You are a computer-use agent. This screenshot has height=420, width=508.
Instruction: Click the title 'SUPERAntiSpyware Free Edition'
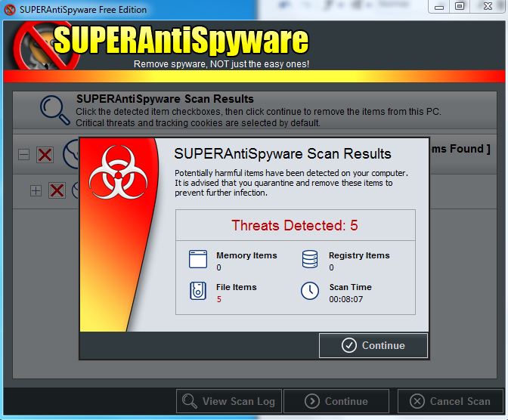(83, 10)
